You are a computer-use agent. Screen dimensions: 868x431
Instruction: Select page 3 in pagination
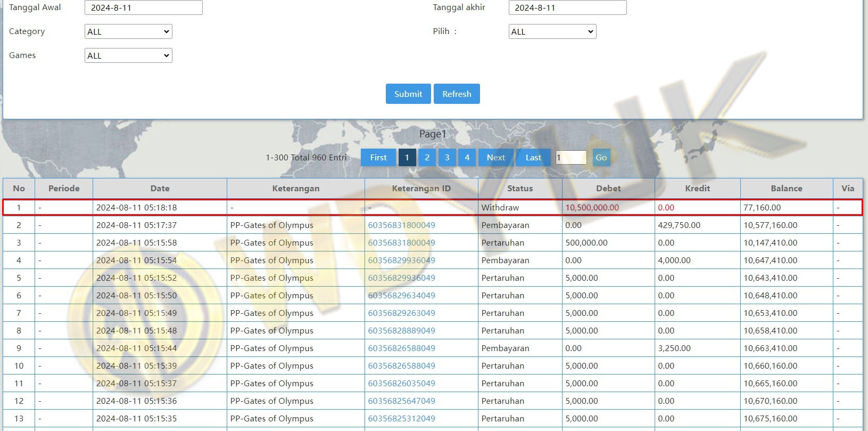pyautogui.click(x=447, y=157)
